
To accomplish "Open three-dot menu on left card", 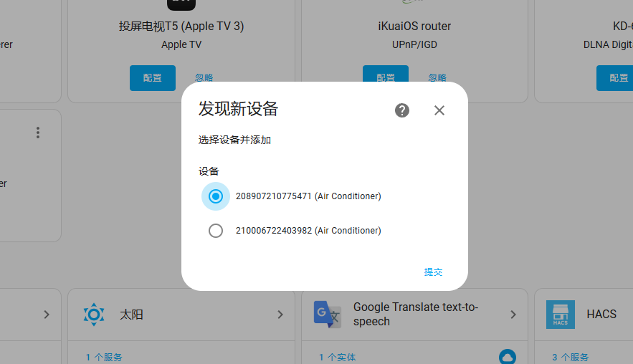I will [x=38, y=133].
